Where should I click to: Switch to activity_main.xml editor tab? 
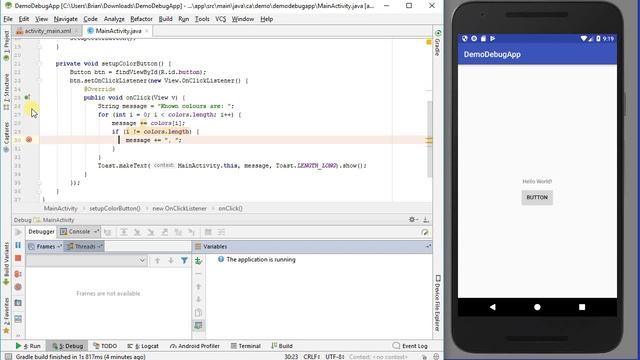point(47,31)
